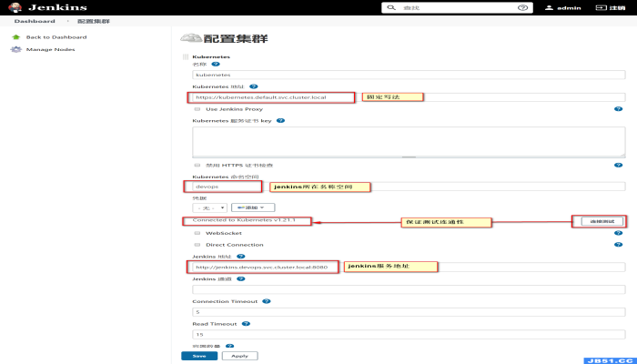Click the search magnifier icon
The width and height of the screenshot is (637, 364).
tap(391, 7)
